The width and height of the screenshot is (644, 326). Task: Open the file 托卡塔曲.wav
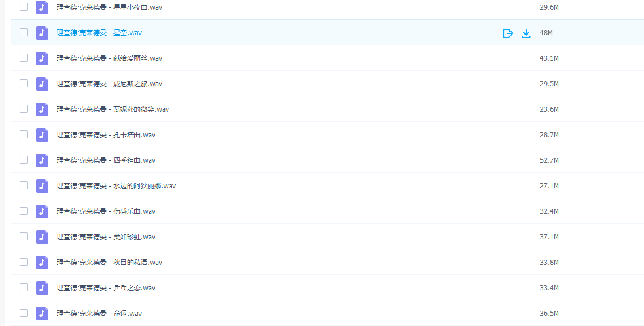click(x=106, y=134)
